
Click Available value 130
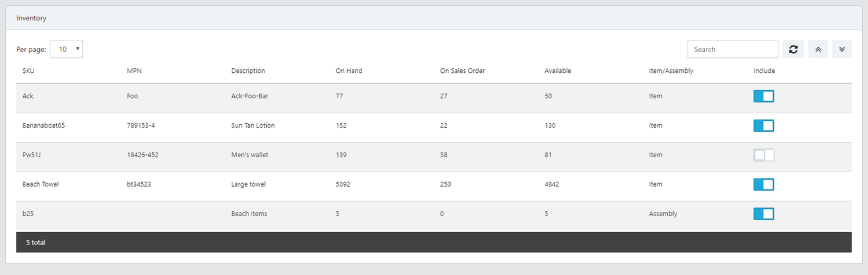pos(550,125)
